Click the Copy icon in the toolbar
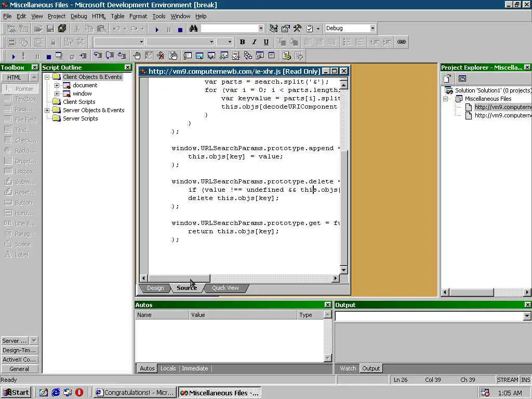This screenshot has width=532, height=399. pos(89,29)
